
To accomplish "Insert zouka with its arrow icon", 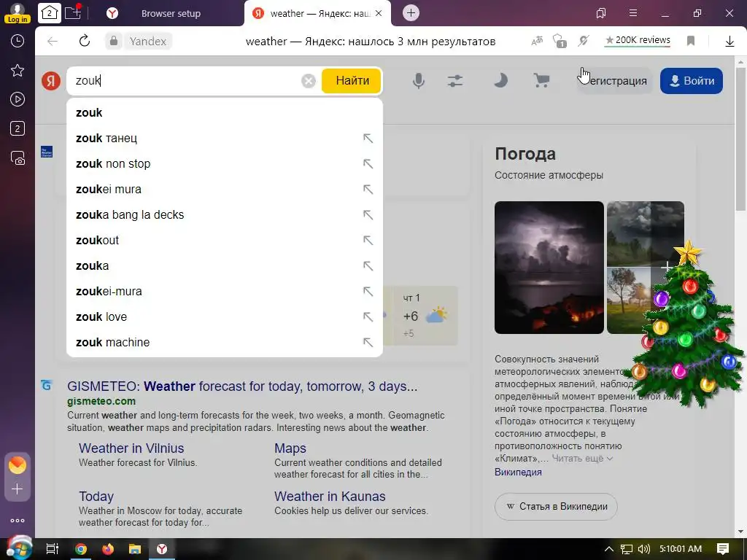I will 368,265.
